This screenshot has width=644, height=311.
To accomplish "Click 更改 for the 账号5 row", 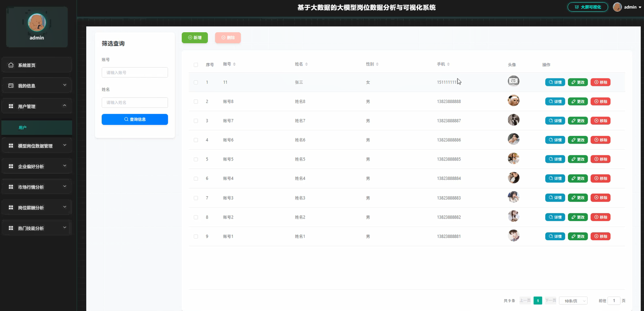I will [x=578, y=159].
